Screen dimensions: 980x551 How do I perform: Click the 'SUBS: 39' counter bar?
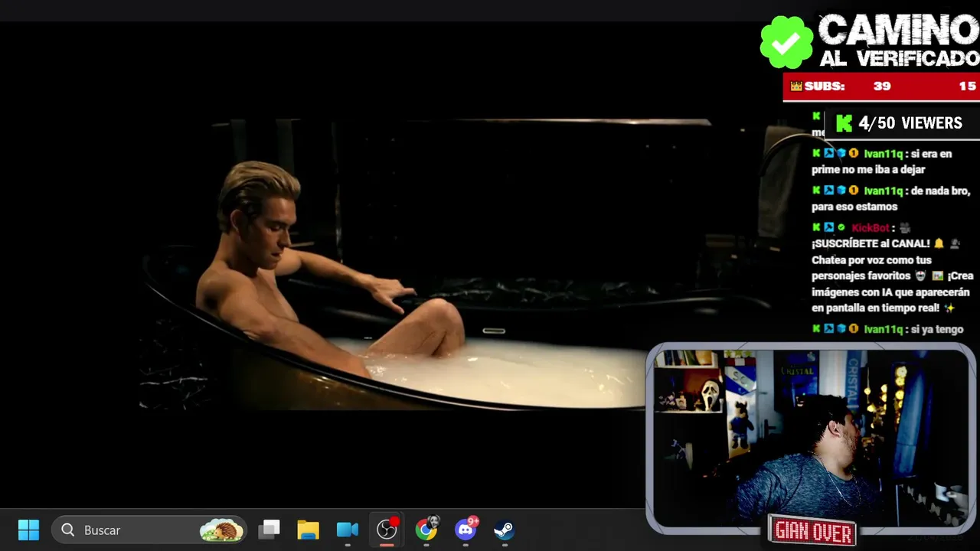click(881, 86)
